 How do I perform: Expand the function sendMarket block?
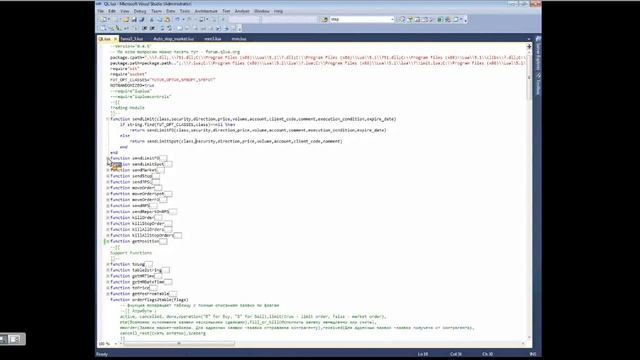coord(108,170)
